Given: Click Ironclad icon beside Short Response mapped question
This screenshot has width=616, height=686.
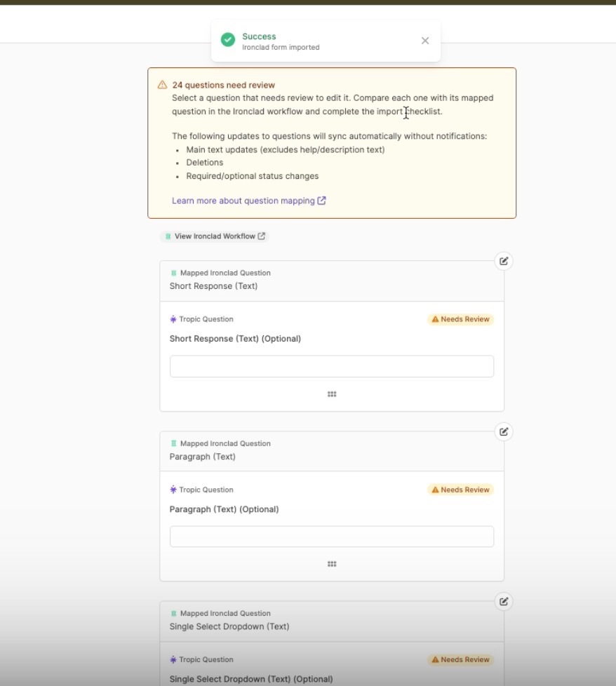Looking at the screenshot, I should click(174, 273).
